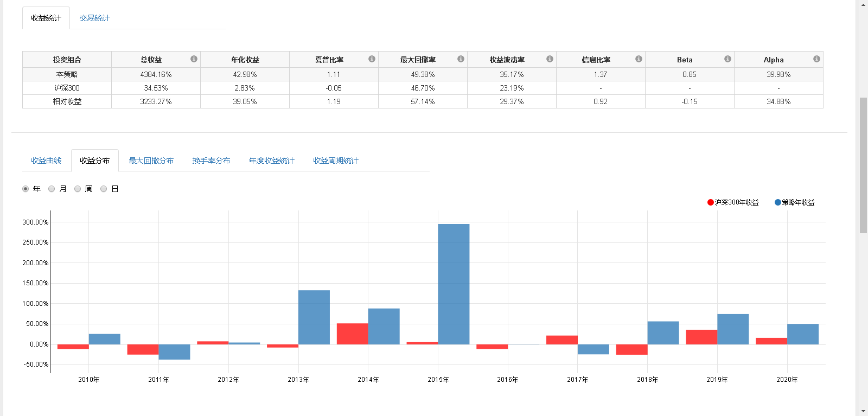Open the 收益曲线 tab

click(x=46, y=161)
